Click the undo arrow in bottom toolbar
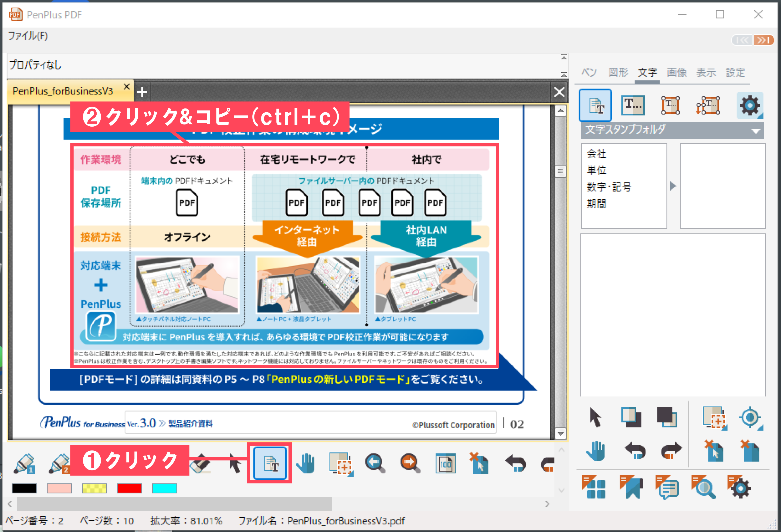 (x=516, y=463)
